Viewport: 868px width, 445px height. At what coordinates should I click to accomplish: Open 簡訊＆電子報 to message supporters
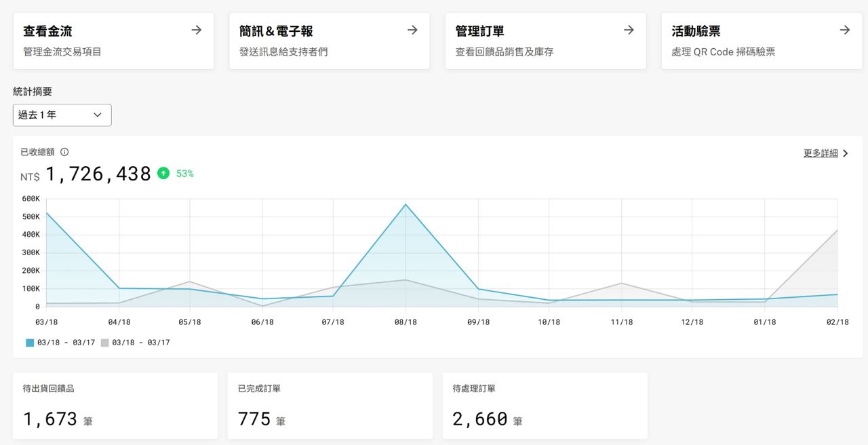tap(283, 52)
